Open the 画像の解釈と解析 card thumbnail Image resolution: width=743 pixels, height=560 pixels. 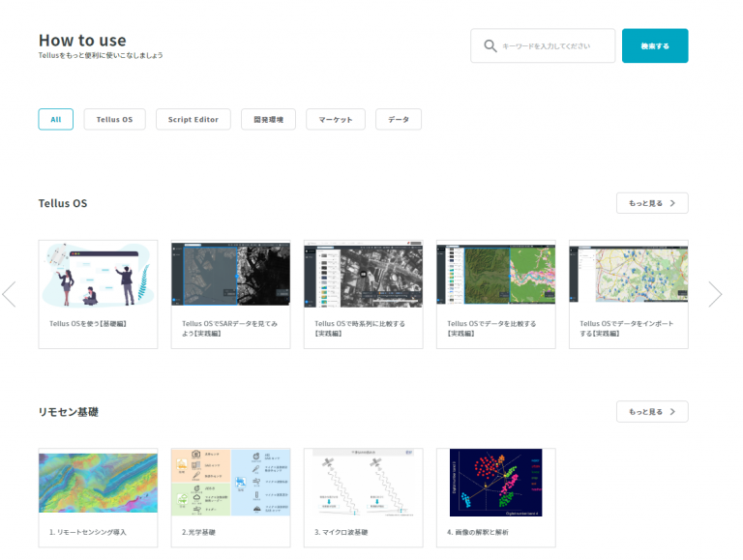coord(496,483)
